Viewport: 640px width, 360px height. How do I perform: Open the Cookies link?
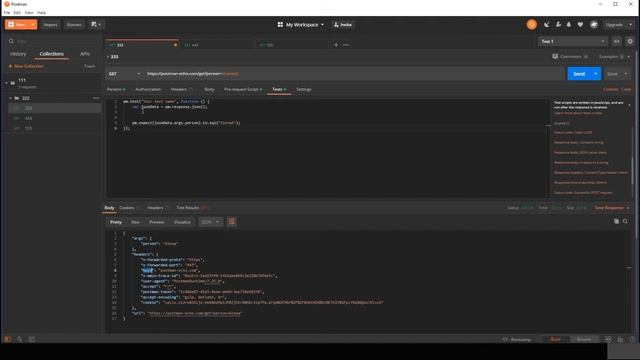(610, 89)
